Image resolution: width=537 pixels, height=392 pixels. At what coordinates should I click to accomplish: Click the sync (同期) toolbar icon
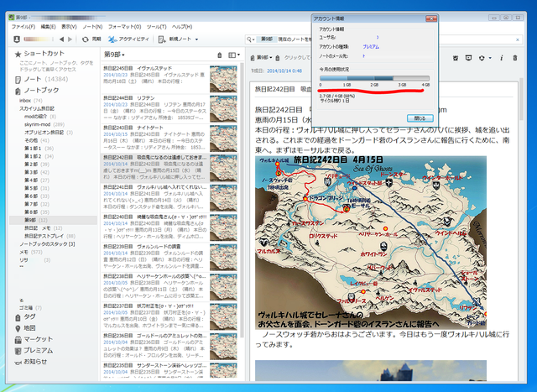coord(86,39)
